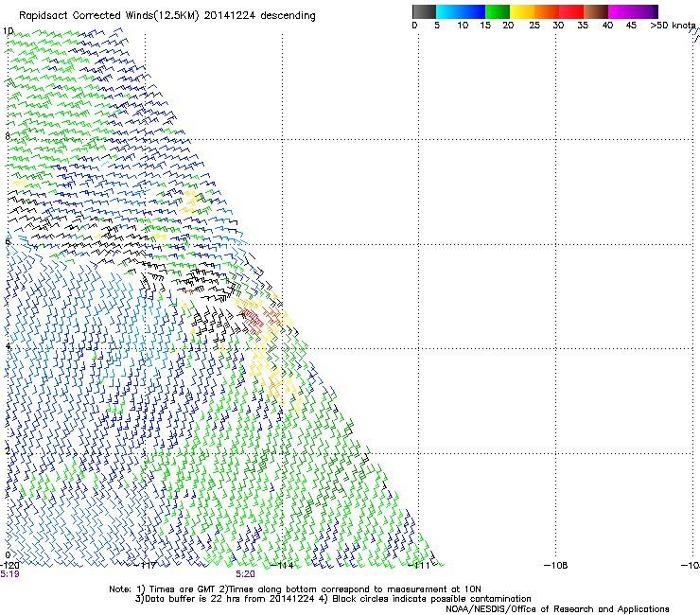The height and width of the screenshot is (615, 700).
Task: Click the gray 0-5 knots color swatch
Action: click(424, 11)
